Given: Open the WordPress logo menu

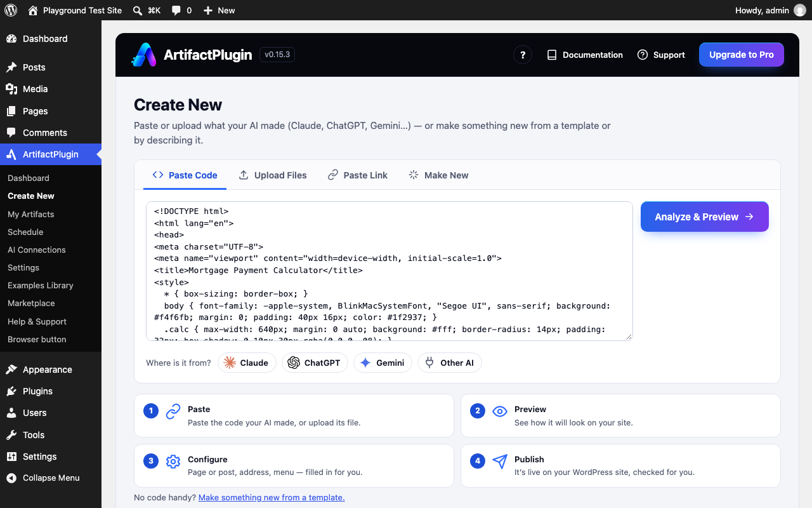Looking at the screenshot, I should [11, 10].
